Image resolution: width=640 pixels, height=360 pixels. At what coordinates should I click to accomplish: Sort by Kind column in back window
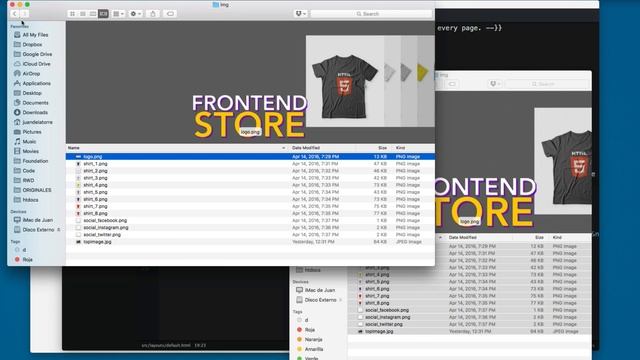(x=557, y=238)
